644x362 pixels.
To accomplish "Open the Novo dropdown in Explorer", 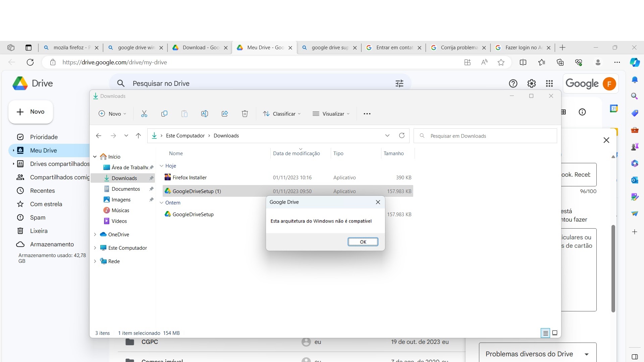I will [112, 114].
